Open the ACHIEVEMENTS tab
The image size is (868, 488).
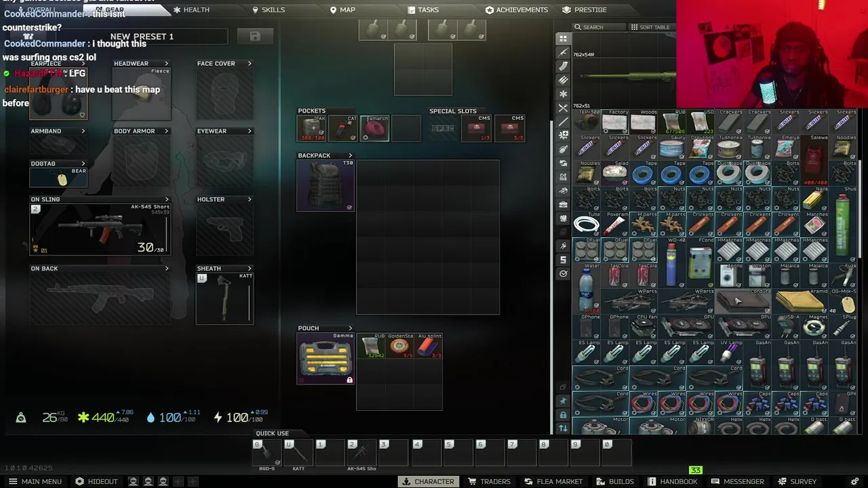pyautogui.click(x=517, y=9)
